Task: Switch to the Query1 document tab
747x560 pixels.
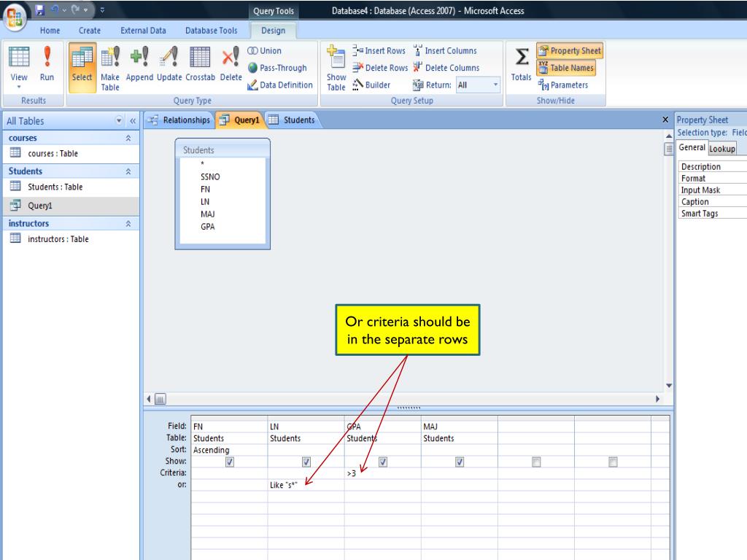Action: [x=239, y=120]
